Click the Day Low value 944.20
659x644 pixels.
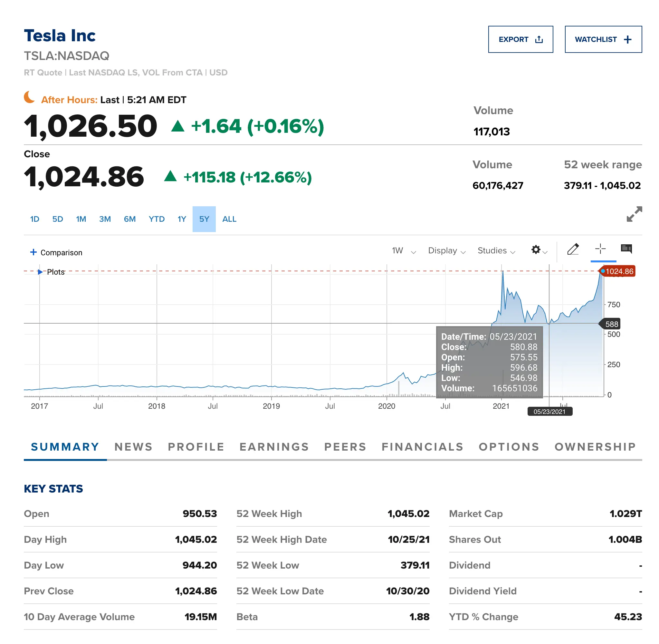(x=200, y=566)
